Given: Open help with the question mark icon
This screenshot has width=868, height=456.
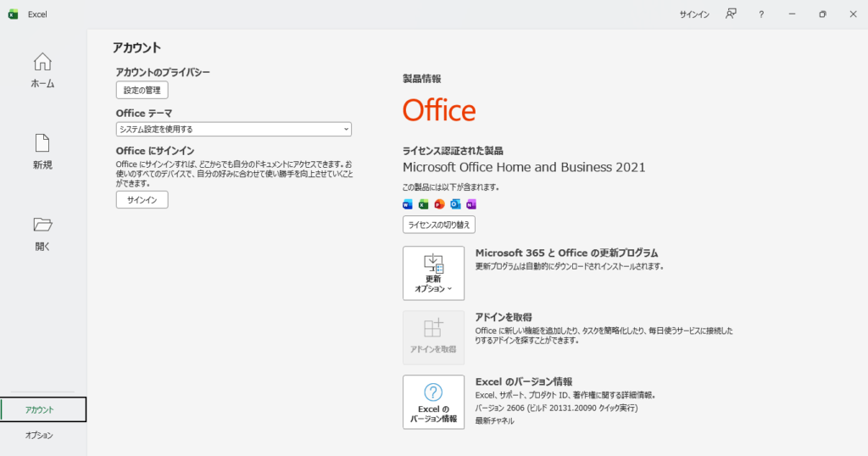Looking at the screenshot, I should [x=761, y=14].
